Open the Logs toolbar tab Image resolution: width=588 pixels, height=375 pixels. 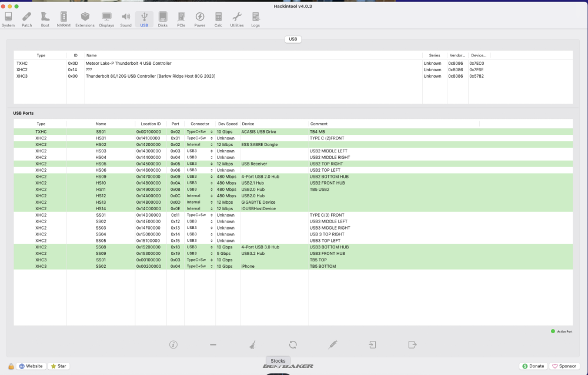coord(255,19)
